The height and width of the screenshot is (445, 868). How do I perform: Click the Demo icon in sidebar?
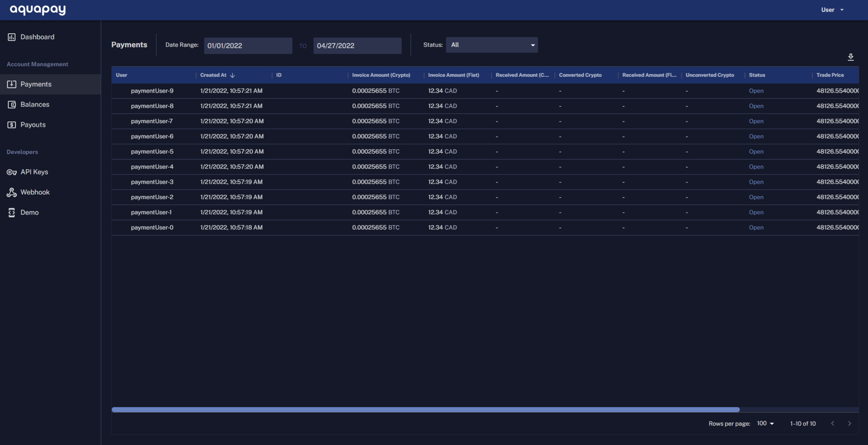pyautogui.click(x=12, y=213)
